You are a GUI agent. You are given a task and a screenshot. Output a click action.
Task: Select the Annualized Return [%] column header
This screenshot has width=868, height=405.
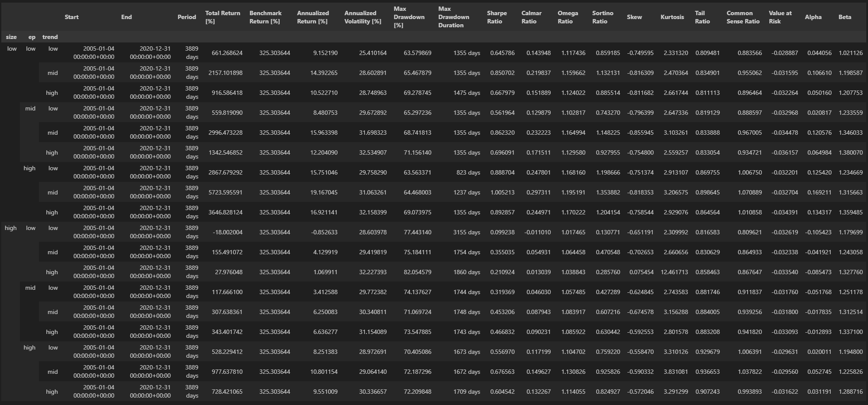(x=313, y=17)
